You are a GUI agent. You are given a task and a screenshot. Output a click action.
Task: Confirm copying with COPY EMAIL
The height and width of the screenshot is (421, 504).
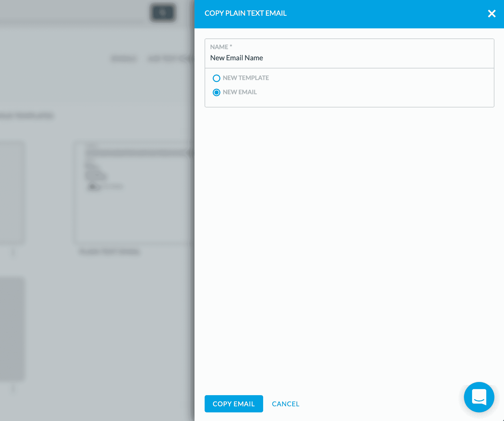click(234, 404)
